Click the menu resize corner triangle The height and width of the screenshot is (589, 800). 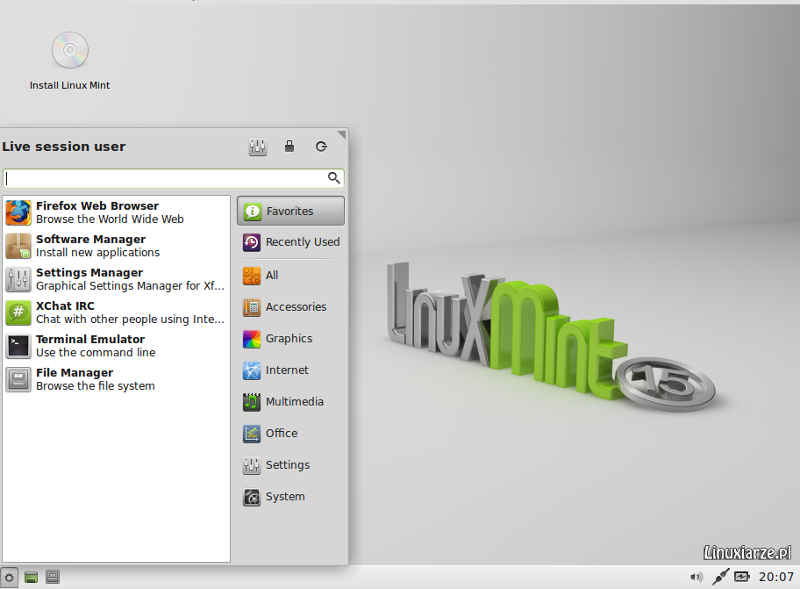342,135
